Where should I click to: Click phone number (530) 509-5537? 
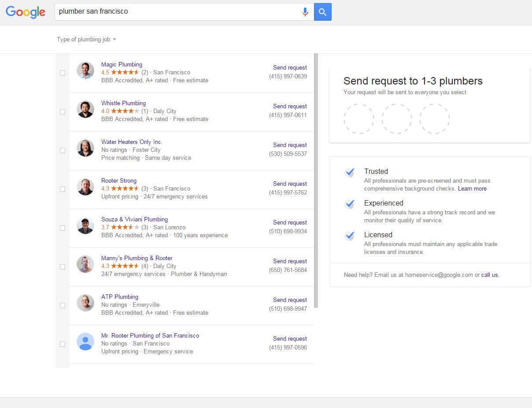click(288, 154)
